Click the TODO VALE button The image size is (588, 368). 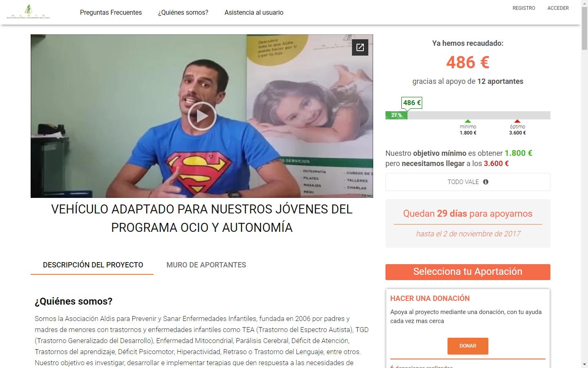[468, 182]
